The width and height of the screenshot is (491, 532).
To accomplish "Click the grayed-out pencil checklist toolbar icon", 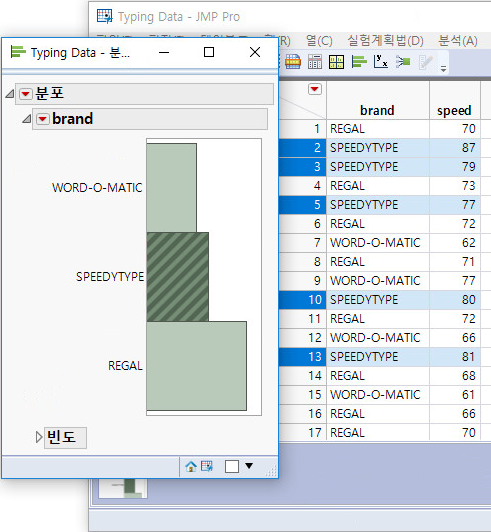I will pyautogui.click(x=425, y=62).
